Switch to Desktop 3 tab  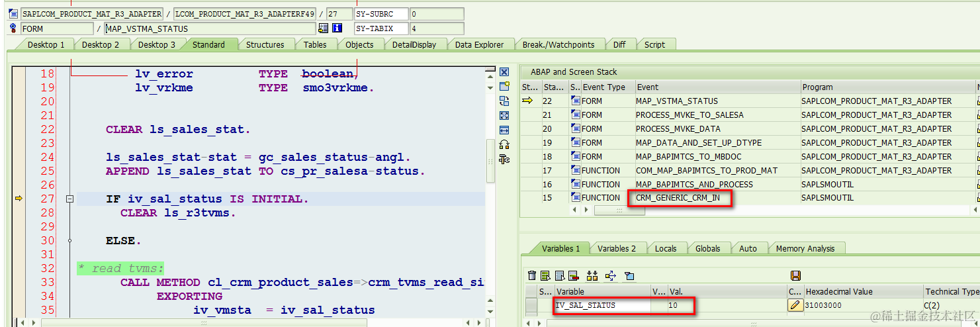(156, 44)
